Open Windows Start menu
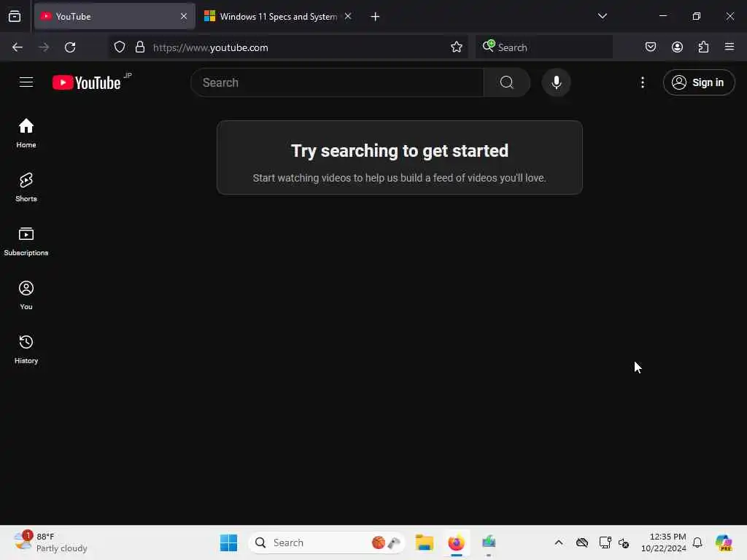747x560 pixels. point(228,542)
